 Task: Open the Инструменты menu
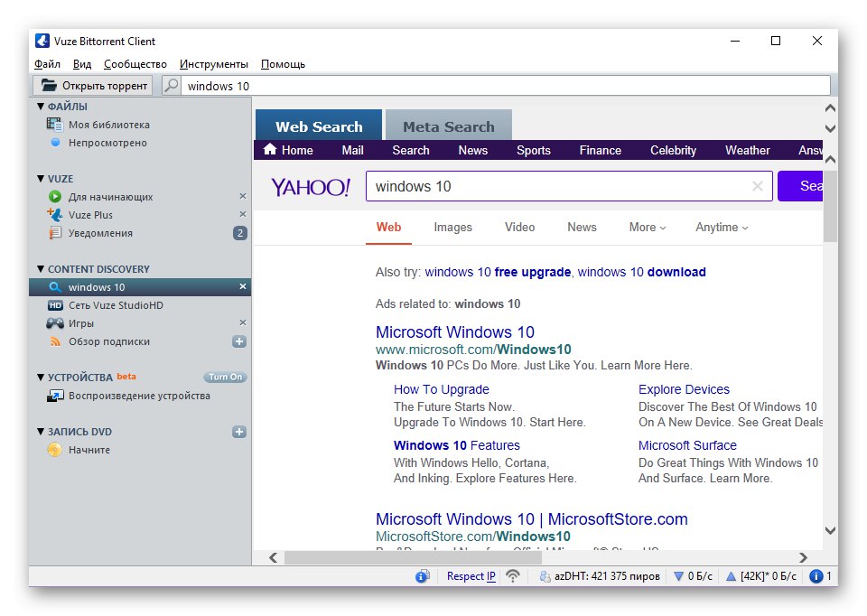click(214, 64)
